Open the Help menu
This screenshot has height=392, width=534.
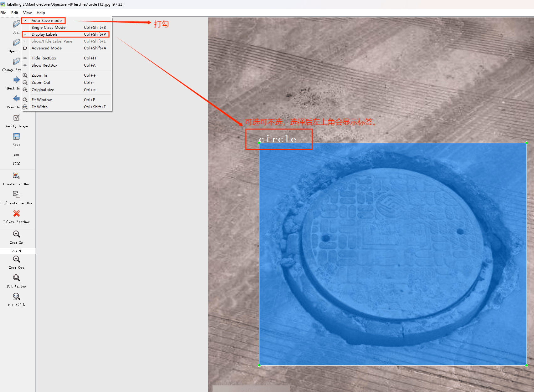click(41, 13)
